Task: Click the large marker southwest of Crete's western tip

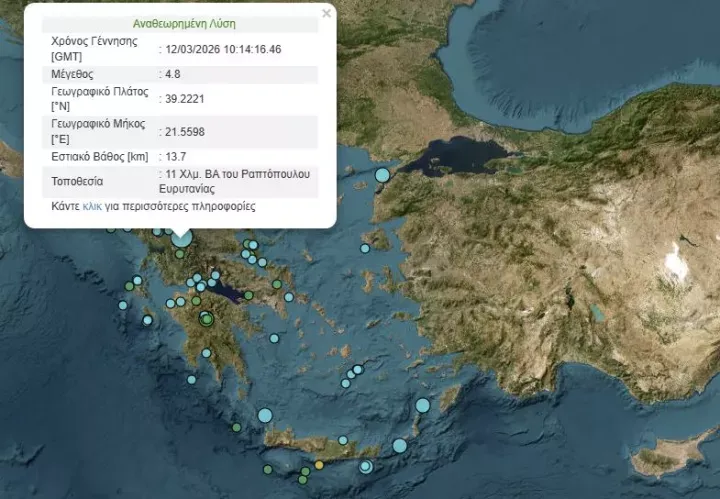Action: click(265, 415)
